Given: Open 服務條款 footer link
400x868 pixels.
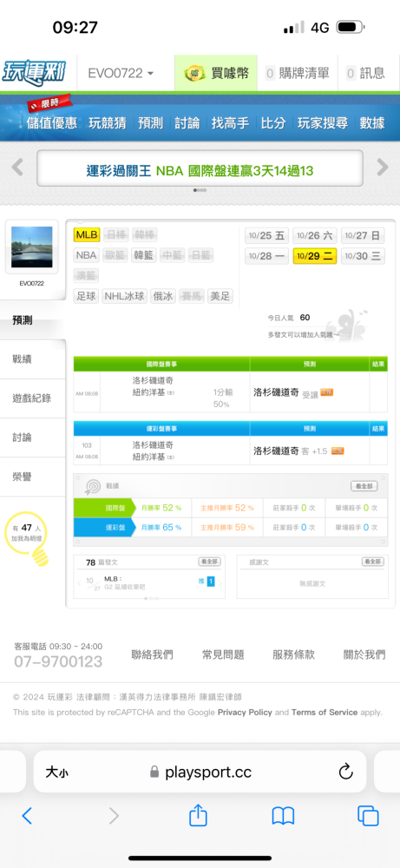Looking at the screenshot, I should [x=294, y=654].
